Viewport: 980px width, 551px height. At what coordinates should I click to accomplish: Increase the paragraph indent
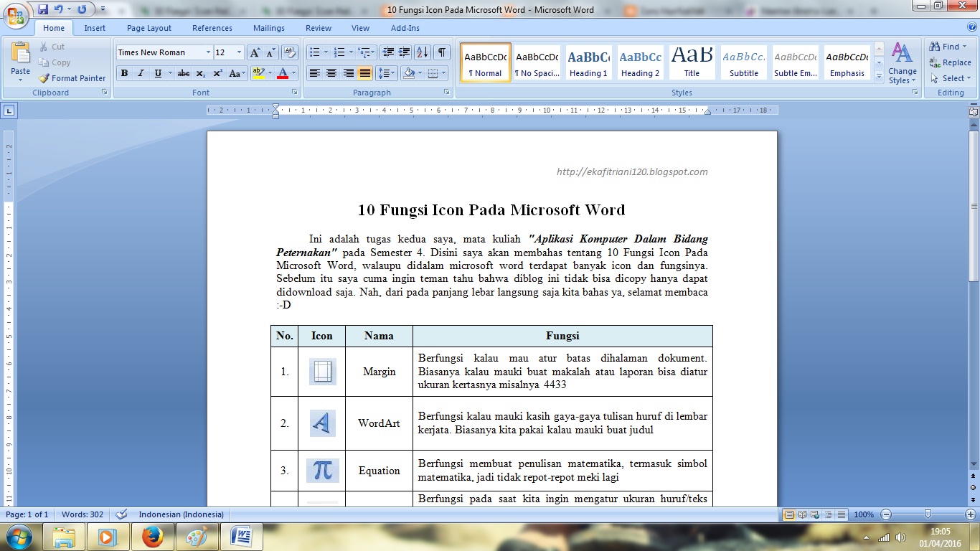[x=405, y=52]
